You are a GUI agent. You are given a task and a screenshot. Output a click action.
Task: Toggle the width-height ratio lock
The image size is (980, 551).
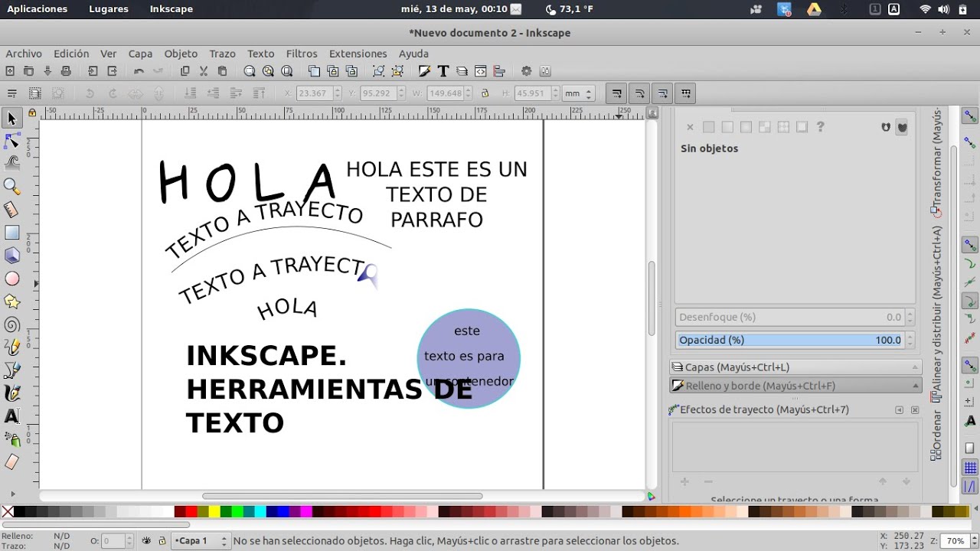(x=484, y=93)
